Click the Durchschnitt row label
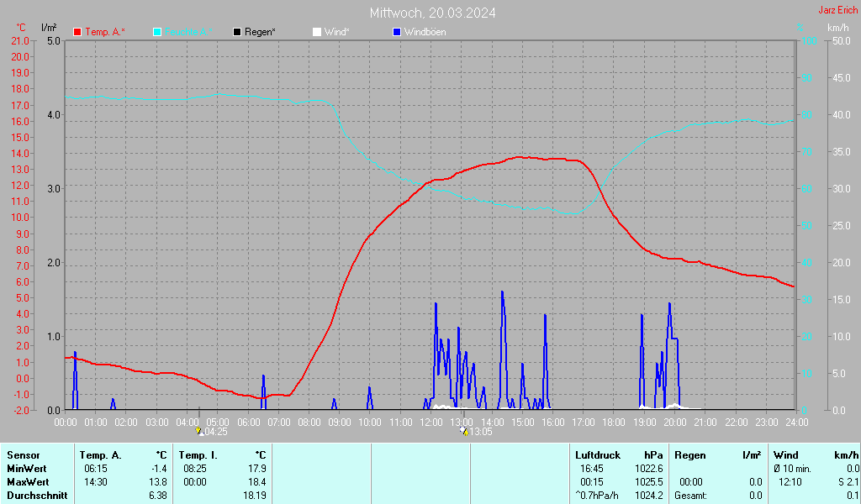Image resolution: width=861 pixels, height=504 pixels. (35, 496)
